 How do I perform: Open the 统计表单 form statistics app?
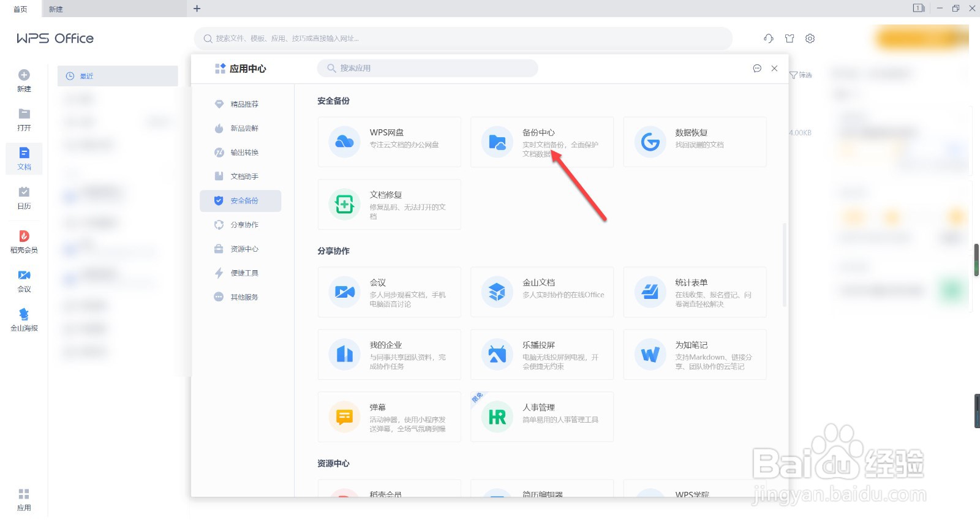[695, 292]
